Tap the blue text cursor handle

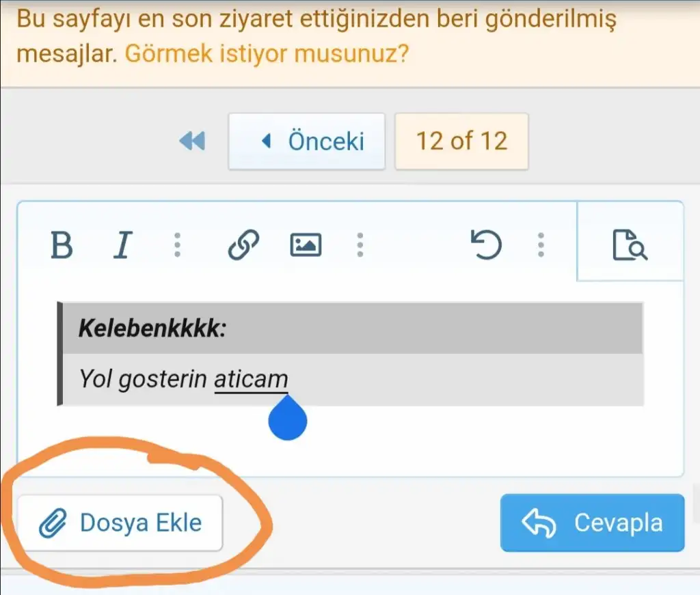[x=288, y=421]
